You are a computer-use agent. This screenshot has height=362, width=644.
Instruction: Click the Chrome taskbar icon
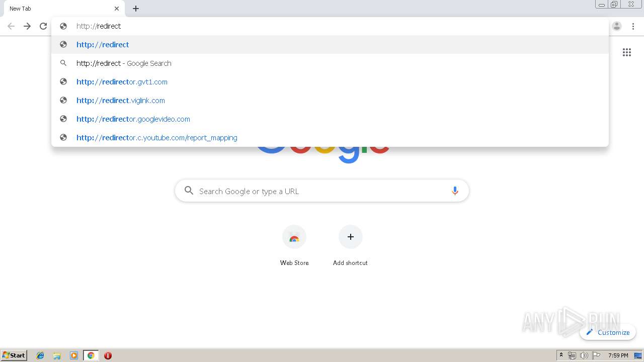(91, 355)
